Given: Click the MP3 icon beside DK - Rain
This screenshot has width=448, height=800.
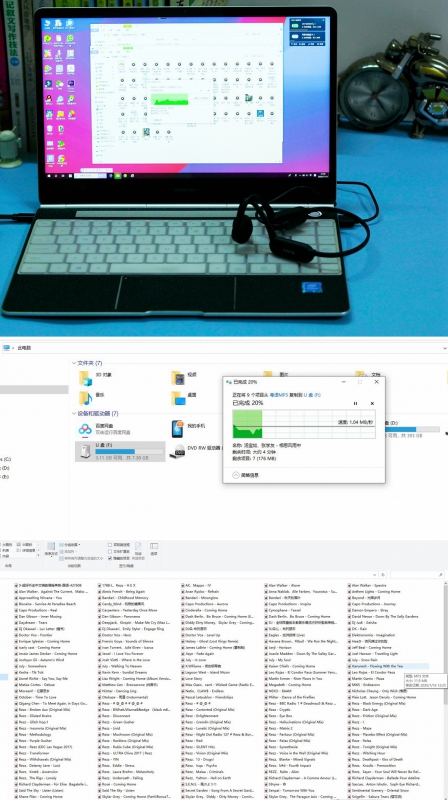Looking at the screenshot, I should [x=349, y=629].
